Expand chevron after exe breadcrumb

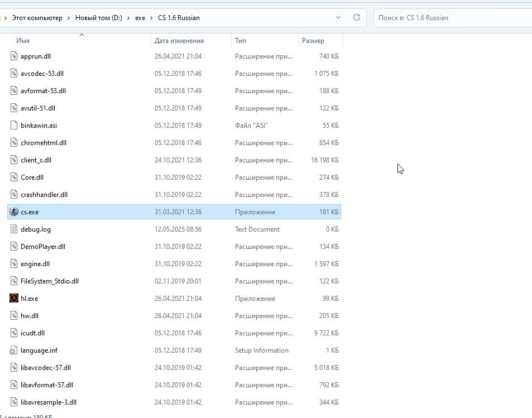coord(151,18)
